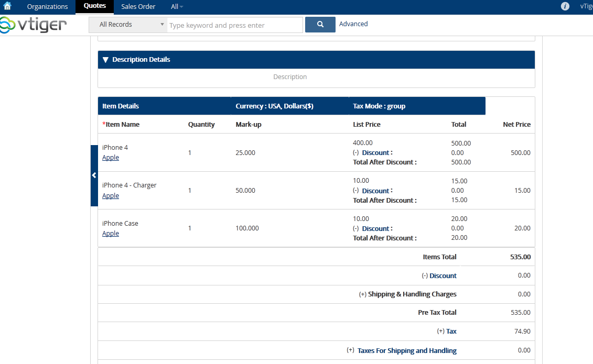Click the Mark-up value 25.000
Screen dimensions: 593x364
pyautogui.click(x=245, y=152)
